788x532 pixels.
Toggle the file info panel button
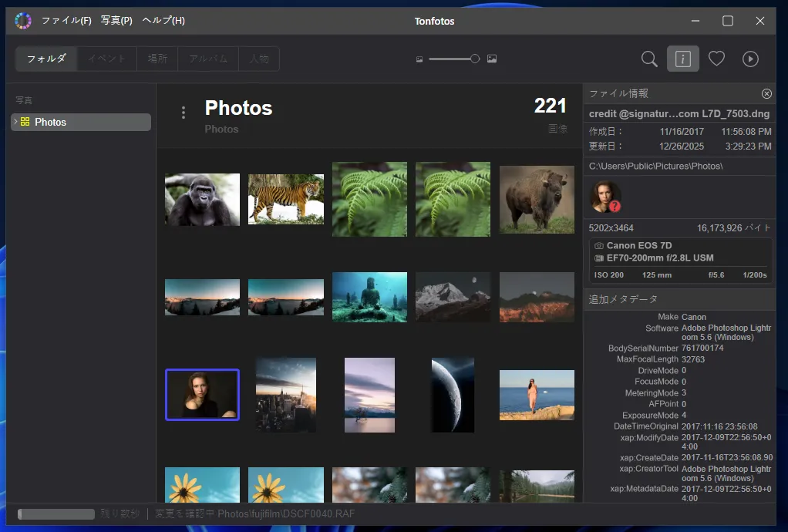(x=682, y=59)
